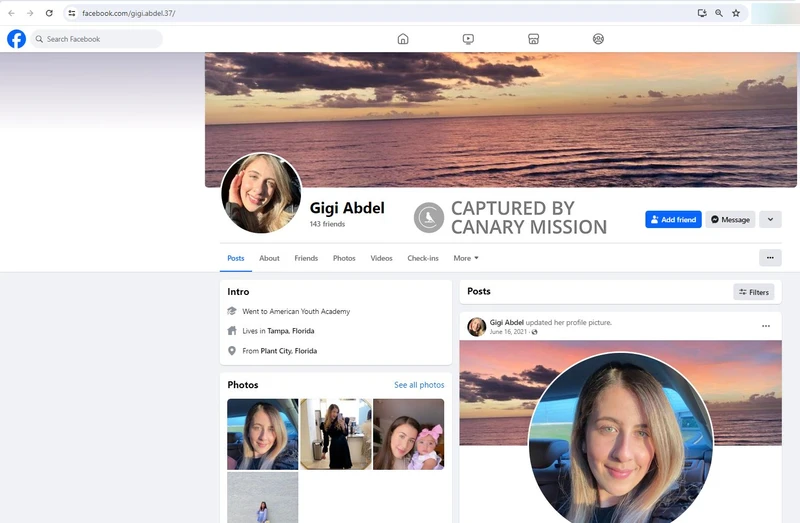Click the Tampa, Florida link
800x523 pixels.
click(291, 331)
